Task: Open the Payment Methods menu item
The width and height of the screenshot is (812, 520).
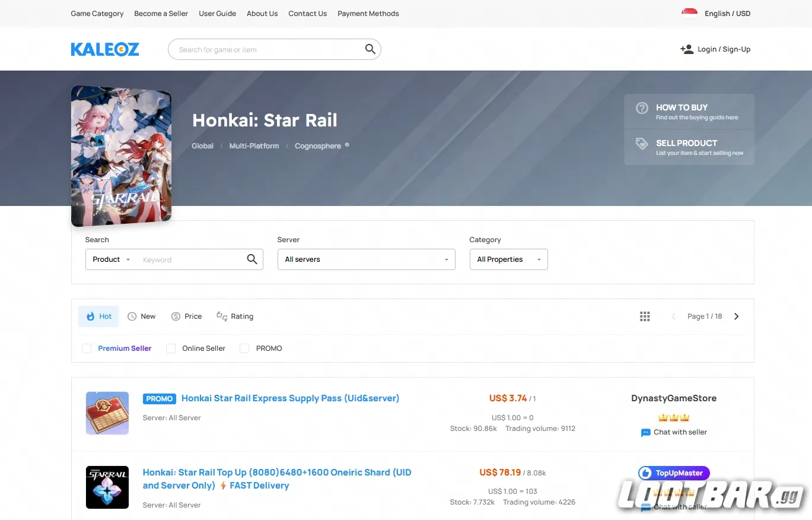Action: point(368,13)
